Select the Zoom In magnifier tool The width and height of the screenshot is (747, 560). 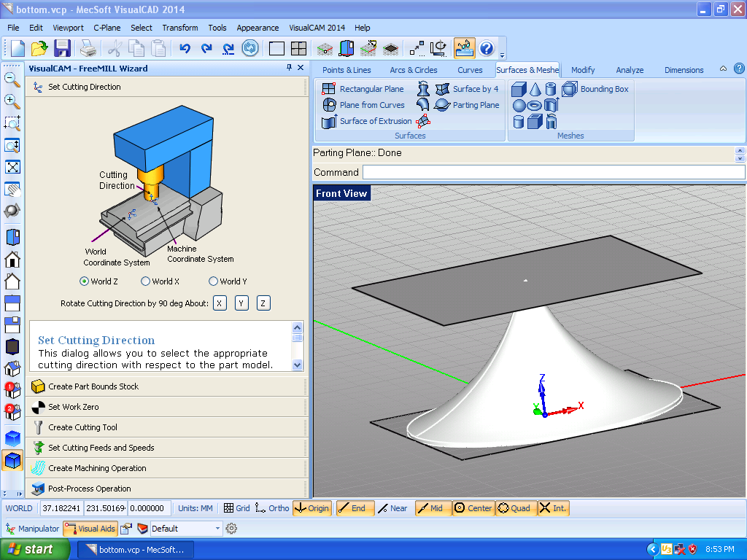[12, 101]
